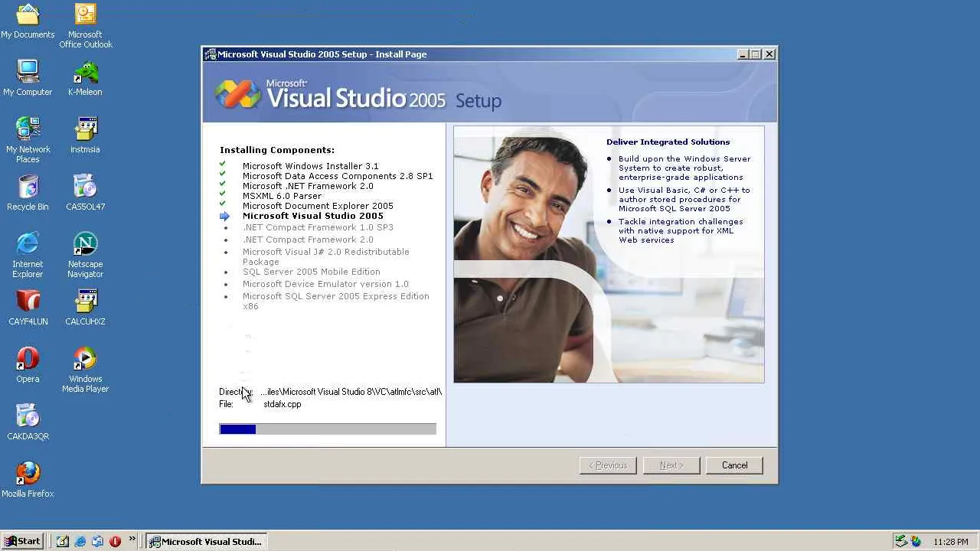Viewport: 980px width, 551px height.
Task: Select the CALCUHXZ desktop icon
Action: (x=85, y=308)
